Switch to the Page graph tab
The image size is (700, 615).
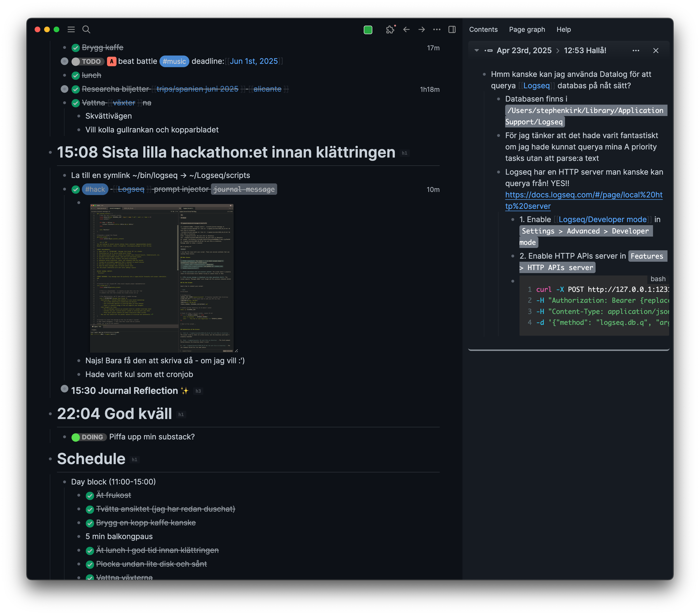527,29
